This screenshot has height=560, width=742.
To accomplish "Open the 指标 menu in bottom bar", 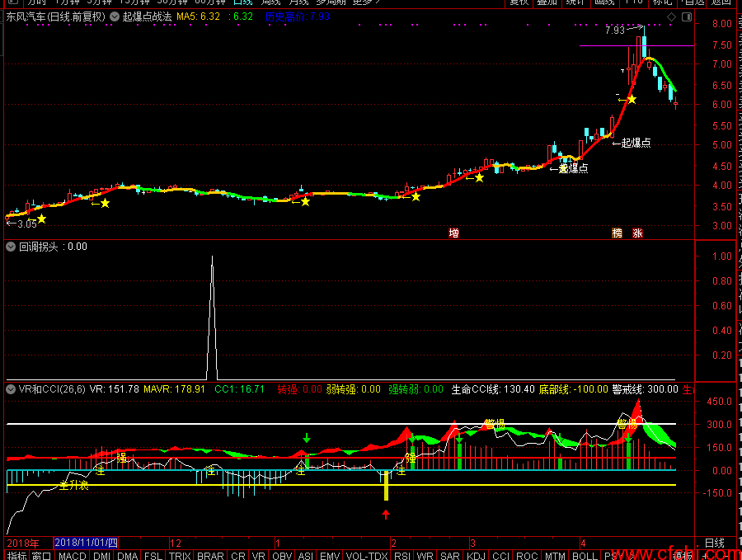I will coord(17,555).
